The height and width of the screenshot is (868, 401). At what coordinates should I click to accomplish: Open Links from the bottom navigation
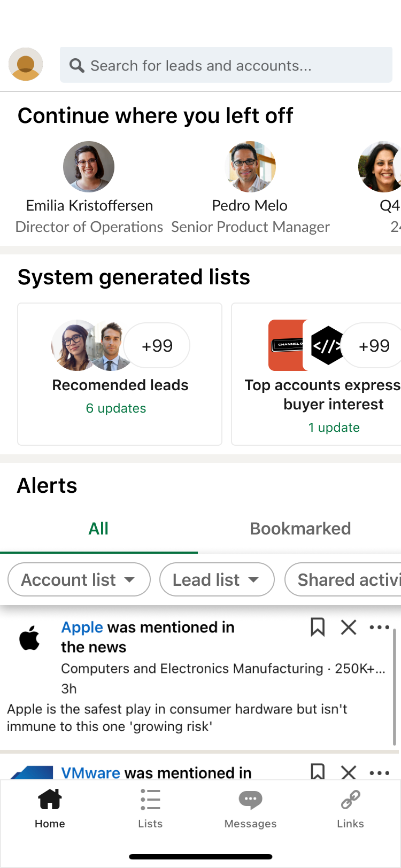(350, 809)
